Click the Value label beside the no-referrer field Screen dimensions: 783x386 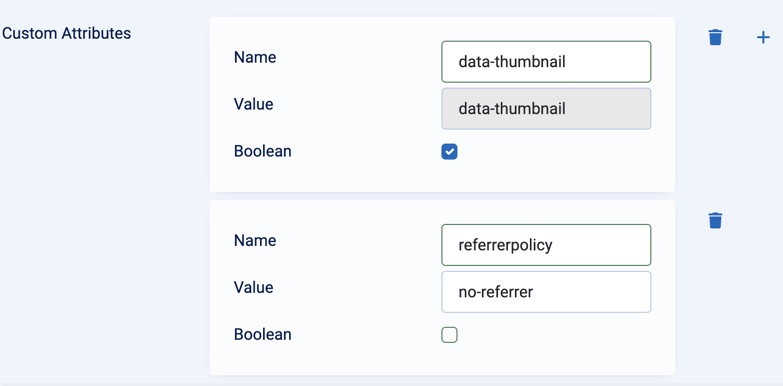click(253, 288)
